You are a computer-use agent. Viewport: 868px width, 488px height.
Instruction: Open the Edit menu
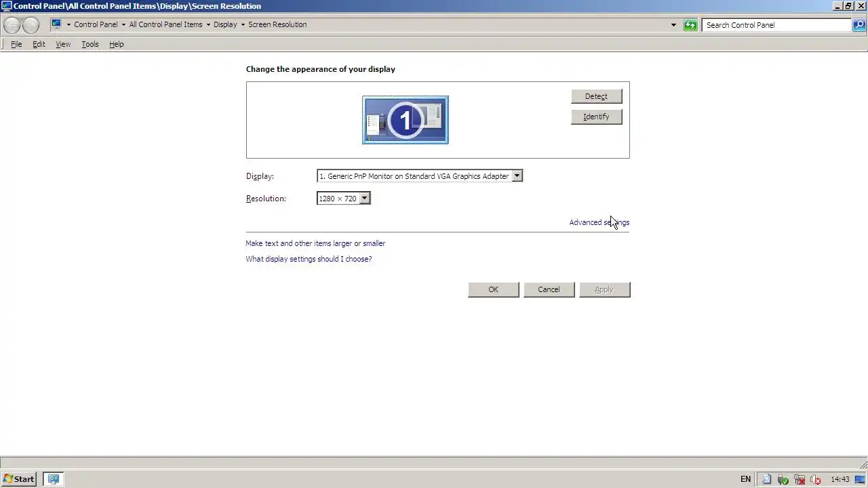[39, 44]
